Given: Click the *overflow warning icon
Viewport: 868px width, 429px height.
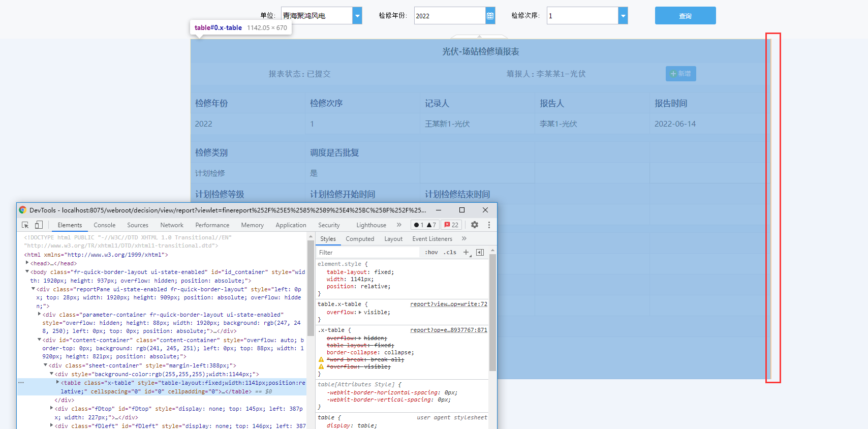Looking at the screenshot, I should click(321, 366).
